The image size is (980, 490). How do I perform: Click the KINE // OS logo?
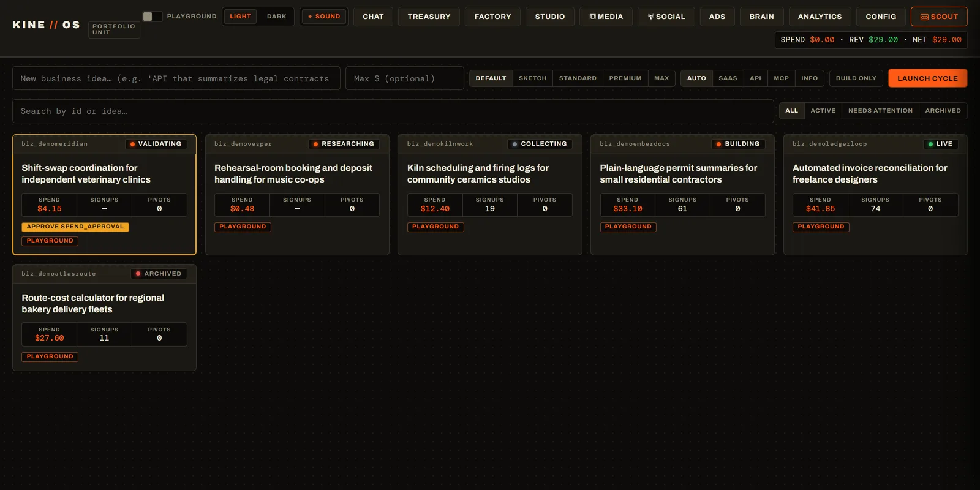(x=46, y=25)
